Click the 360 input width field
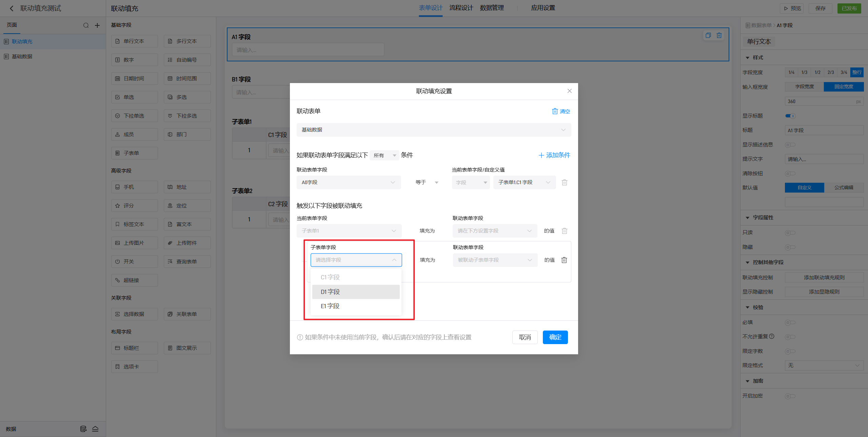This screenshot has width=868, height=437. (x=821, y=101)
